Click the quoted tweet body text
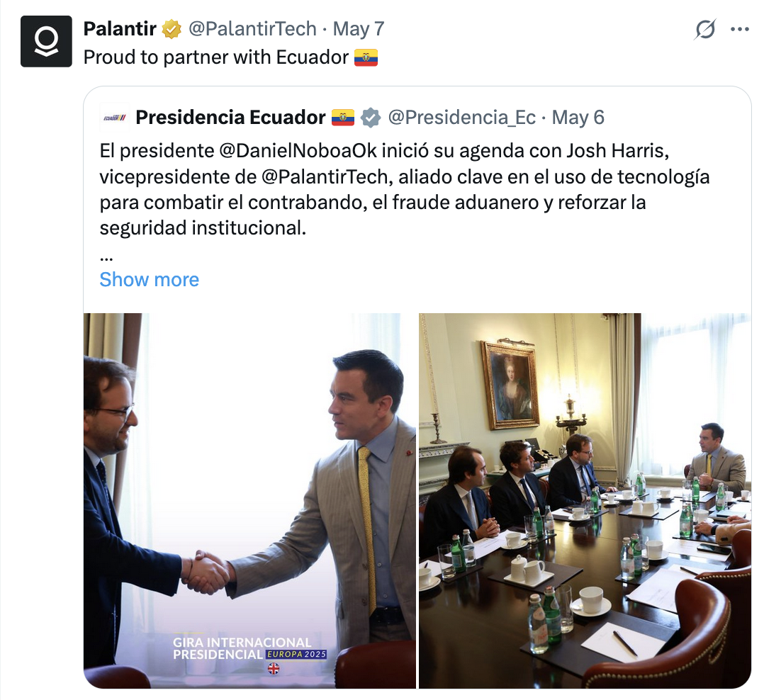Screen dimensions: 764x700 tap(405, 189)
